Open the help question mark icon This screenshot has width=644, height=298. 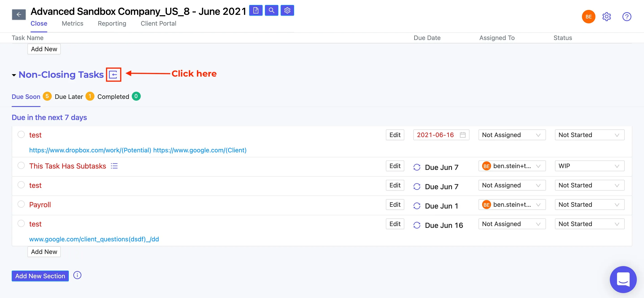pos(626,17)
